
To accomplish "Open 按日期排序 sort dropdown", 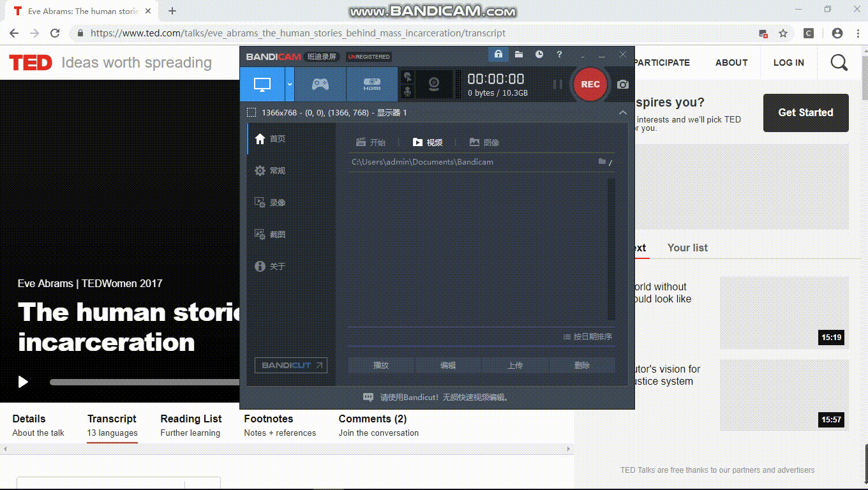I will pos(588,337).
